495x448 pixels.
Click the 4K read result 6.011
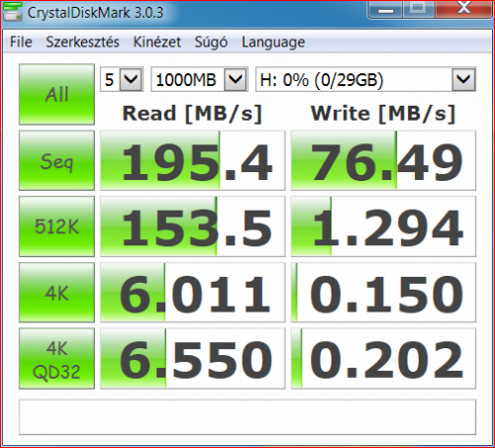click(193, 293)
